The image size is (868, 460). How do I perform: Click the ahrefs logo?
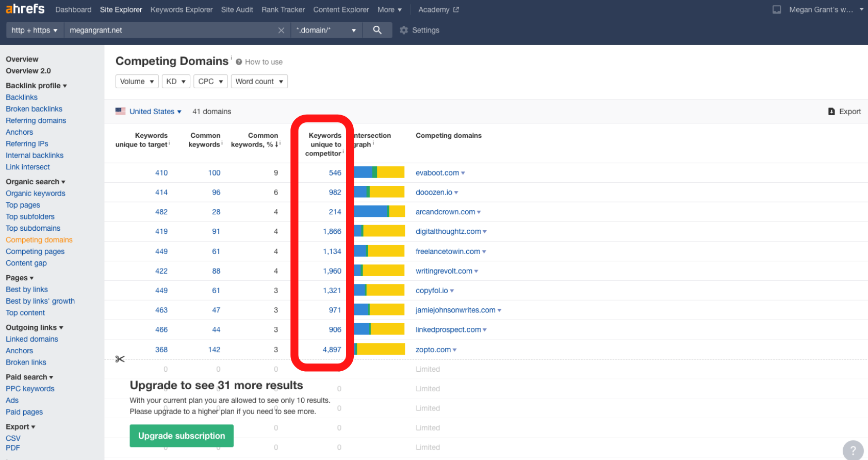click(x=25, y=9)
